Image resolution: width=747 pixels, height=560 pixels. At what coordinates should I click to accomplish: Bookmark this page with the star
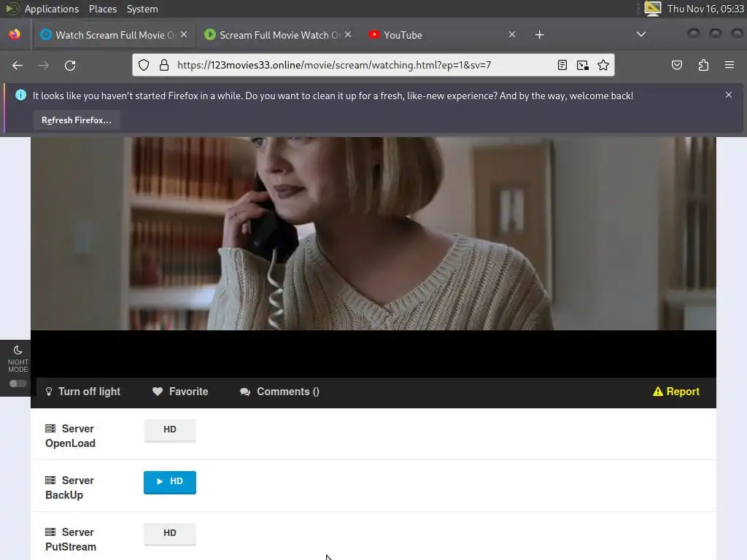(603, 65)
